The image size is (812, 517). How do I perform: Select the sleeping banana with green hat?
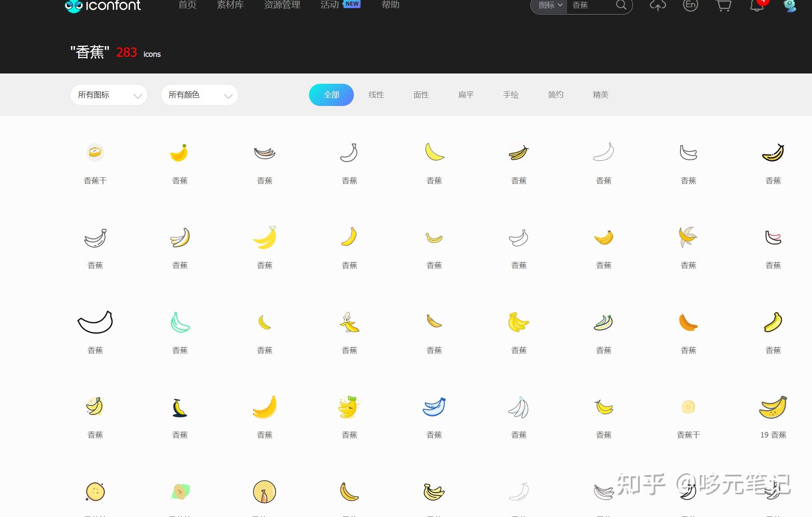349,407
